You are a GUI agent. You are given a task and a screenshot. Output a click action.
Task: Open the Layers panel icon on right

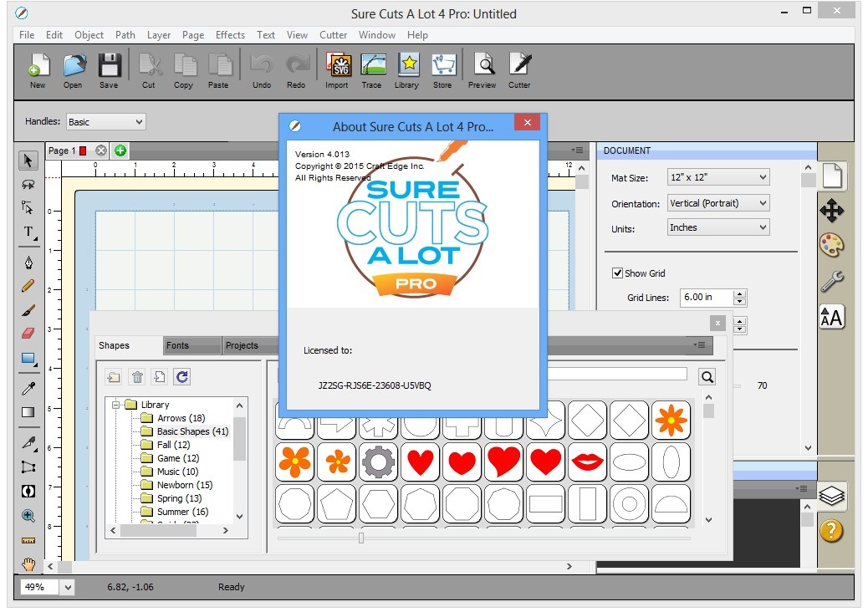[831, 496]
